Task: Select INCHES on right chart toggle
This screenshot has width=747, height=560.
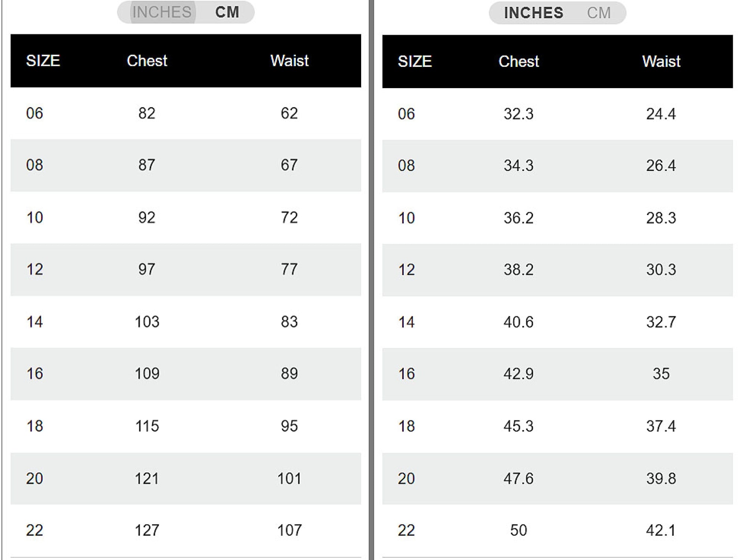Action: pos(533,13)
